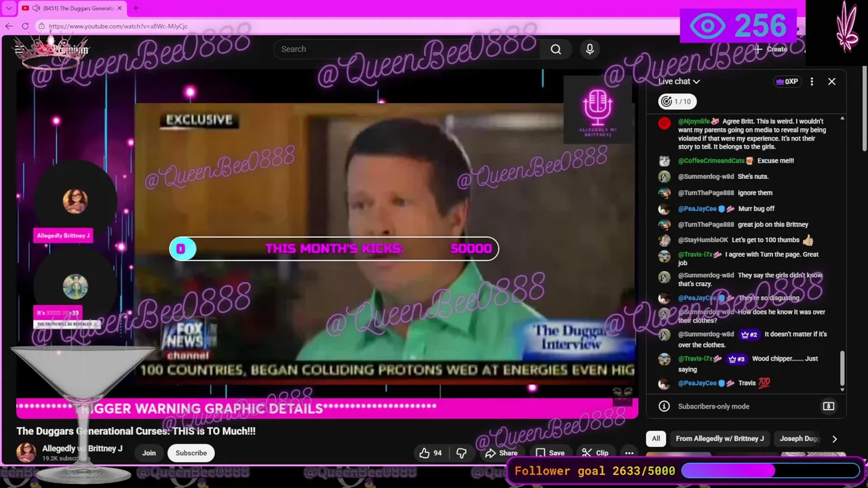Open @Njoynlife chat author name
The image size is (868, 488).
coord(694,121)
